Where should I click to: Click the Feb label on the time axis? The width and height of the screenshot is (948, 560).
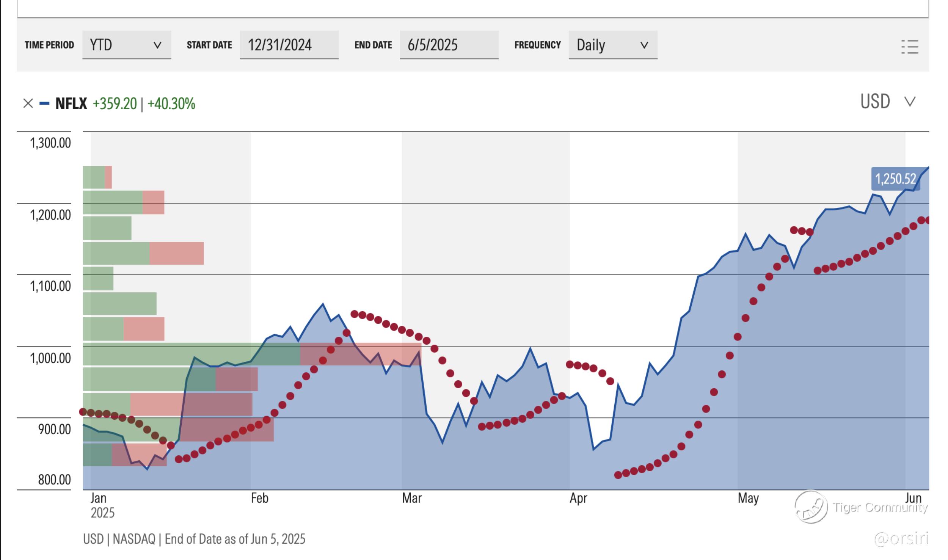coord(259,498)
